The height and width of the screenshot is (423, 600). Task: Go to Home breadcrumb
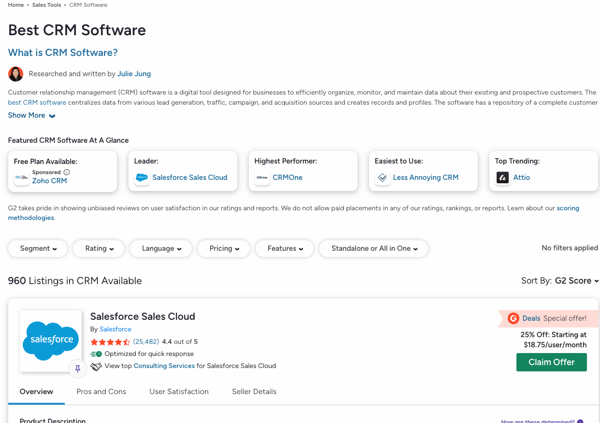pyautogui.click(x=16, y=5)
